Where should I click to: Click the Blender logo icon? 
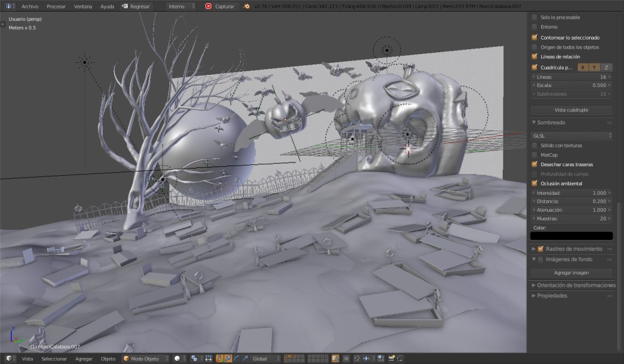(x=247, y=6)
